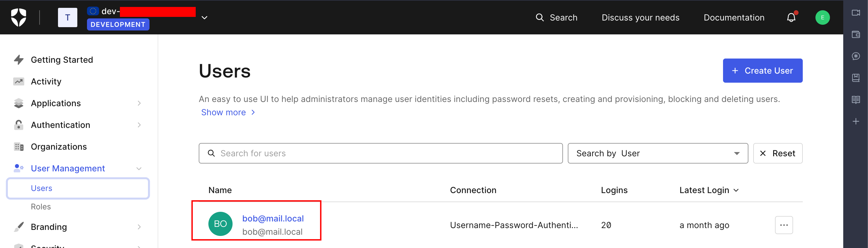Image resolution: width=868 pixels, height=248 pixels.
Task: Click plus icon in right side panel
Action: [856, 121]
